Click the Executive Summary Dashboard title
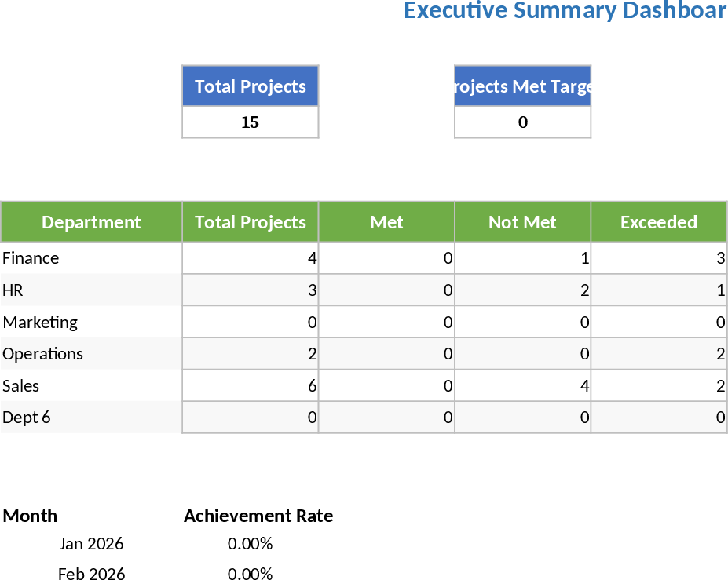 click(x=565, y=11)
